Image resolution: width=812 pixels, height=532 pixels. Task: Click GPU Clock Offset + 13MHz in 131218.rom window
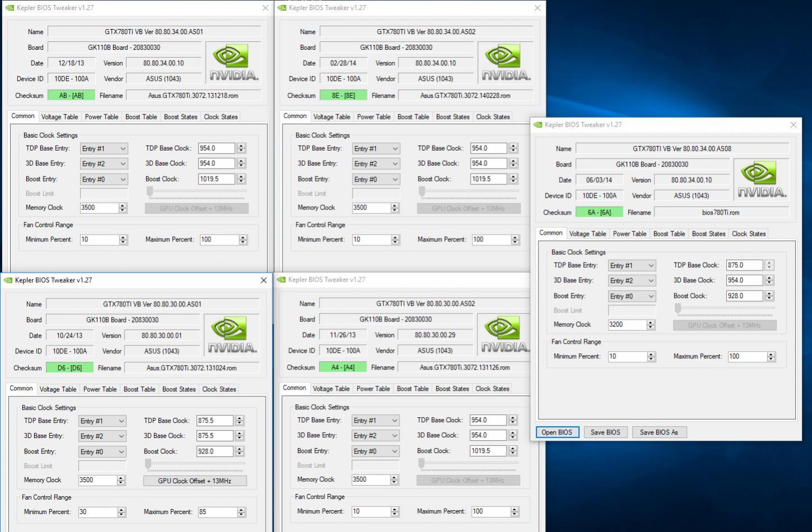click(197, 208)
